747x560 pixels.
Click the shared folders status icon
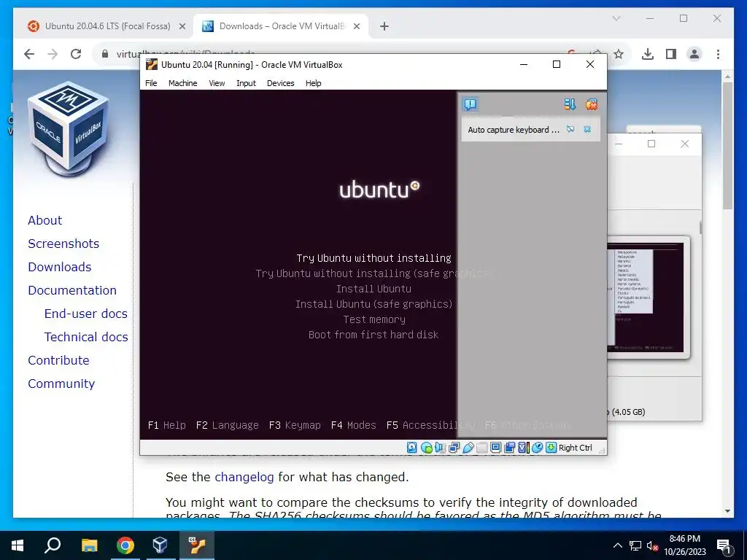[x=481, y=448]
